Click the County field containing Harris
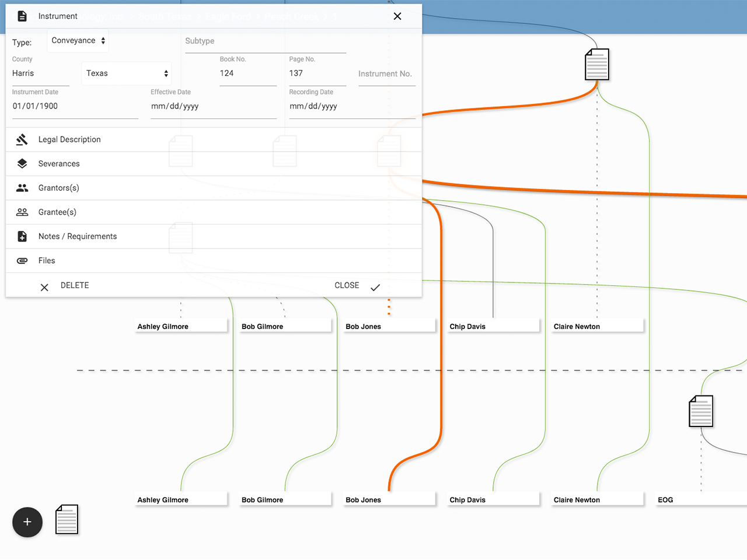This screenshot has width=747, height=560. coord(41,73)
